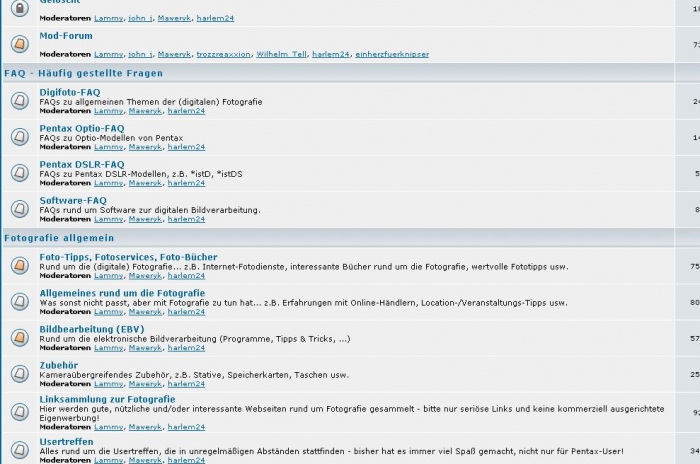The image size is (700, 464).
Task: View moderator einherzfuerknipser in Mod-Forum row
Action: pos(392,54)
